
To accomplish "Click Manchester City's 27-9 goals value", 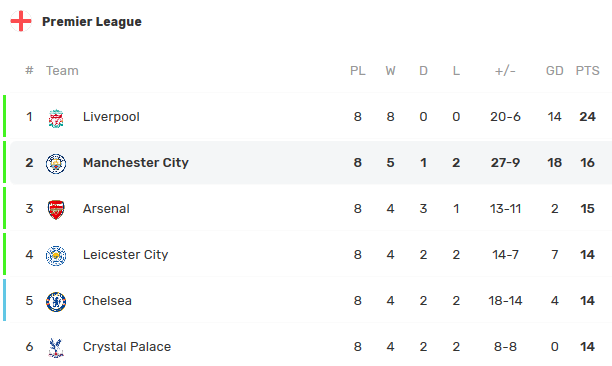I will [505, 163].
